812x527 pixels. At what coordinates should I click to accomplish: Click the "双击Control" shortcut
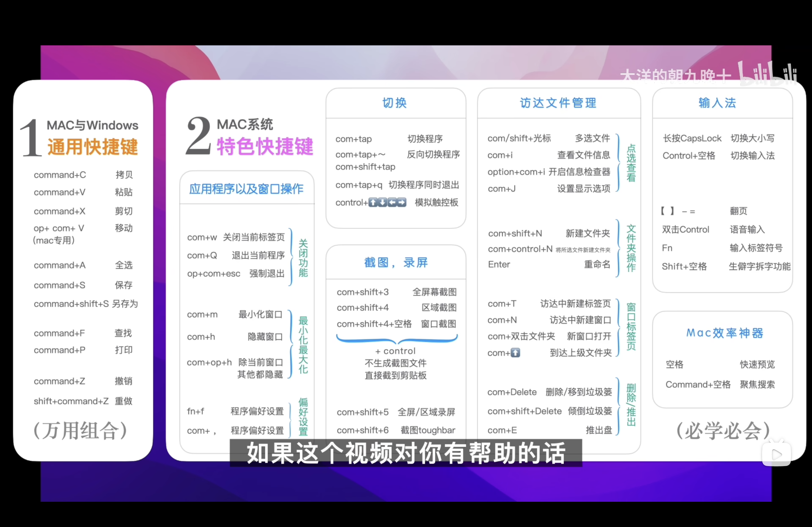[686, 229]
